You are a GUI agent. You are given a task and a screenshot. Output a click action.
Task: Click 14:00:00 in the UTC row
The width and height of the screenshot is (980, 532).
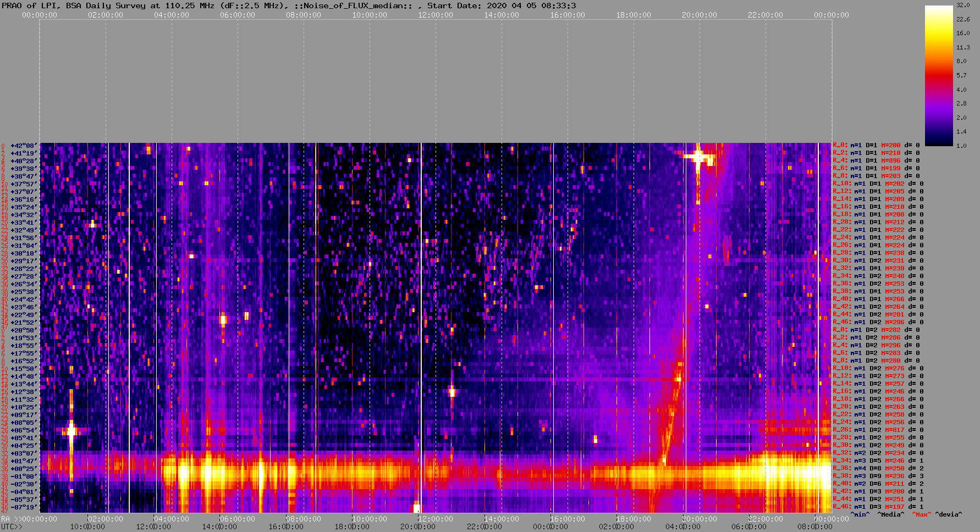220,527
